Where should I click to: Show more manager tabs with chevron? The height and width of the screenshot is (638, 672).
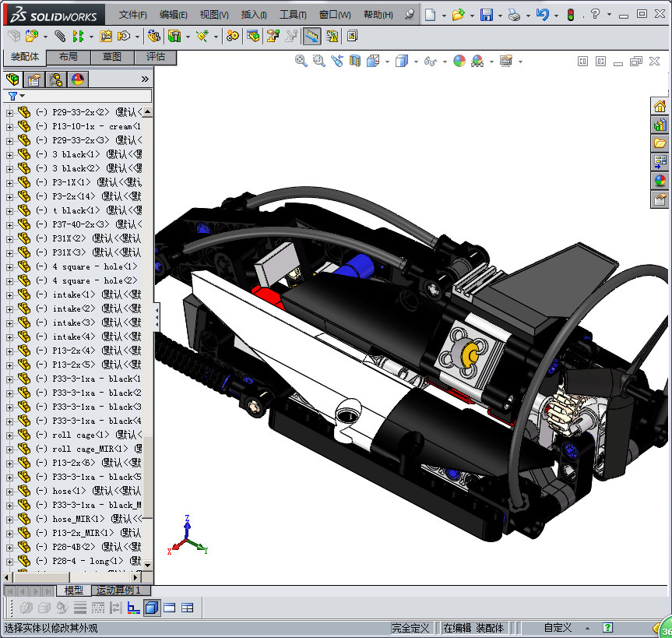click(x=145, y=79)
